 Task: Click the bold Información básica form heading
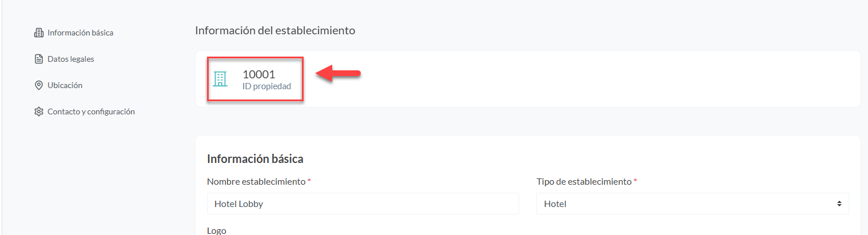point(255,159)
